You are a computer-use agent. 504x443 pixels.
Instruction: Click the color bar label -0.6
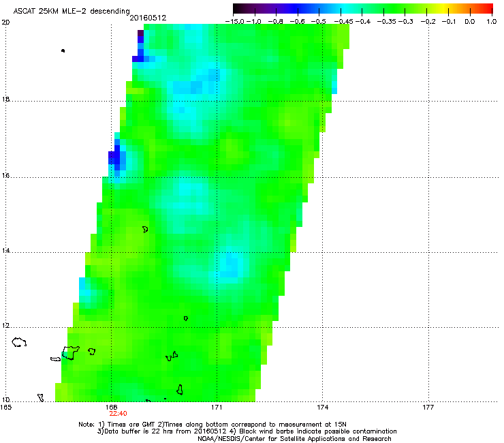tap(298, 22)
